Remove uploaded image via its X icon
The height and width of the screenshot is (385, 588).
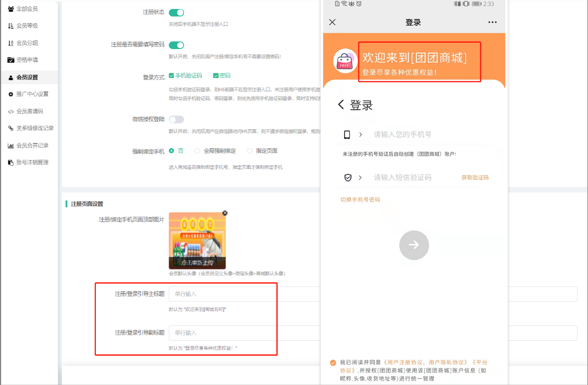tap(225, 213)
